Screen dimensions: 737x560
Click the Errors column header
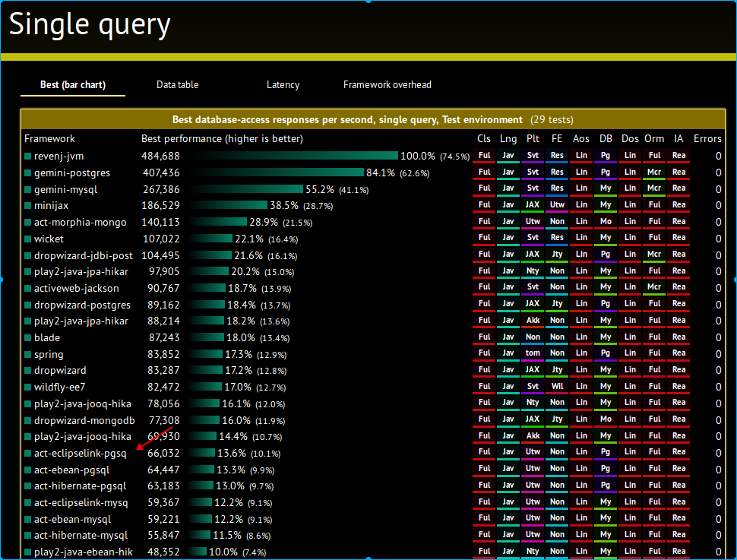point(707,139)
